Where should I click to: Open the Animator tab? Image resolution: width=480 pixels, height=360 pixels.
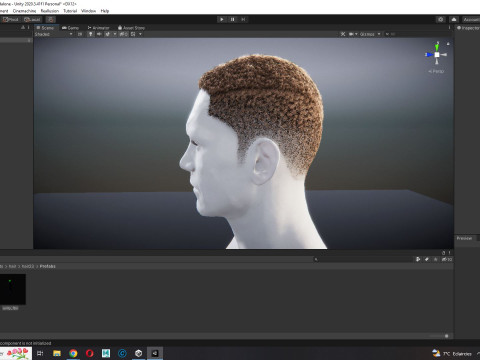pos(99,28)
